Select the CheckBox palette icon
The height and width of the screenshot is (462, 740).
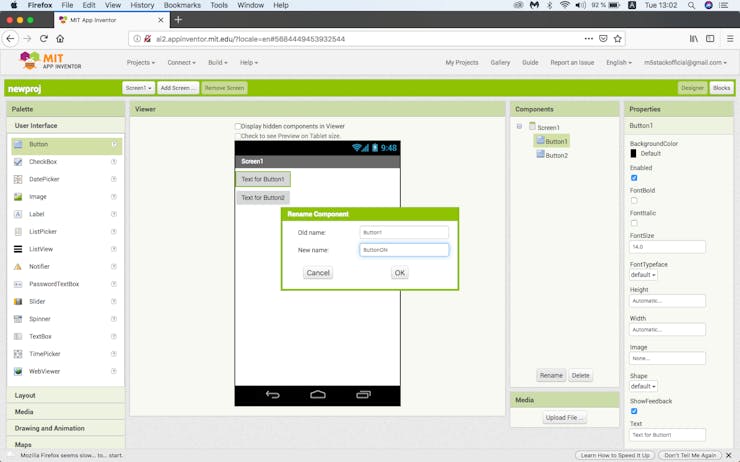[18, 162]
